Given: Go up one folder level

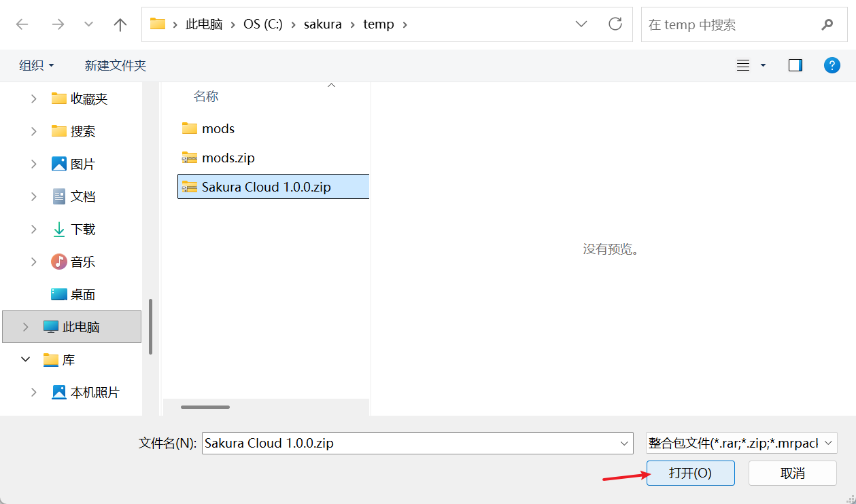Looking at the screenshot, I should pos(120,24).
